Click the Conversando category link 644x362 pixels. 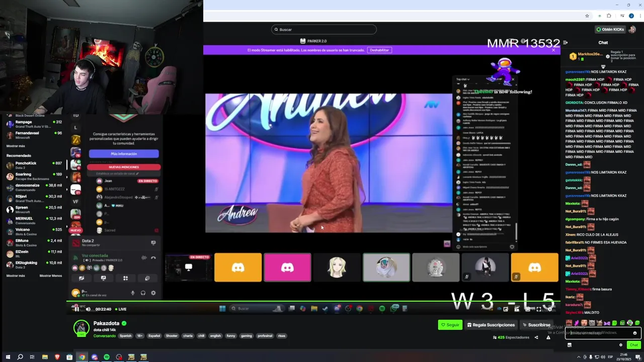(104, 336)
